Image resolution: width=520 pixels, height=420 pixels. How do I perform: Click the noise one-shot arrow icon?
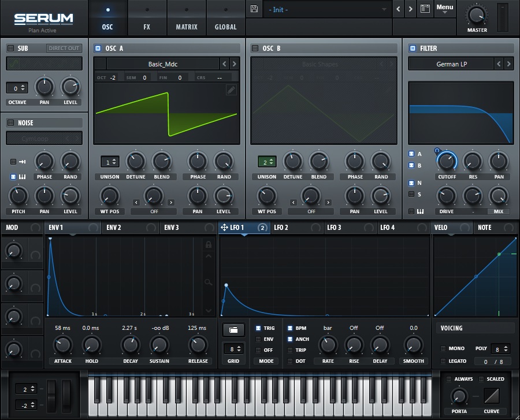(x=22, y=162)
